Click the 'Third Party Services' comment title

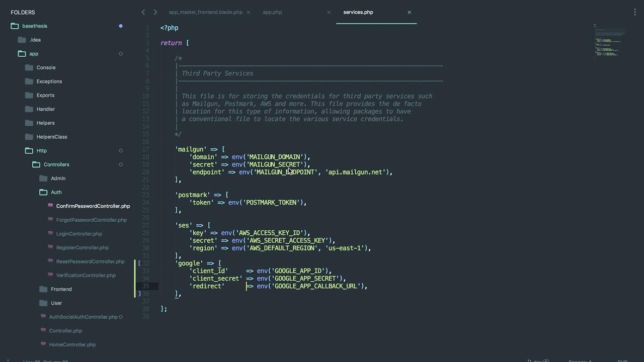point(217,73)
